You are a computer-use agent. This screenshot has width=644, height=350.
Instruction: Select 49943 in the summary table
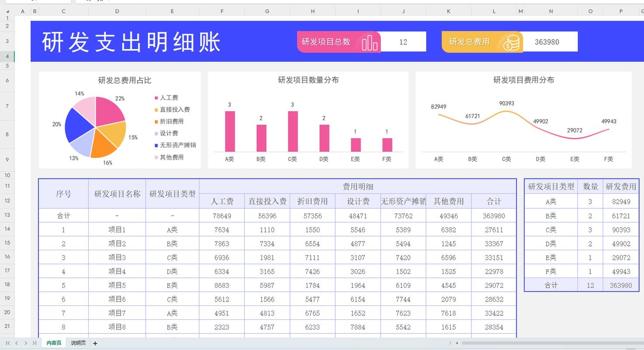click(621, 271)
